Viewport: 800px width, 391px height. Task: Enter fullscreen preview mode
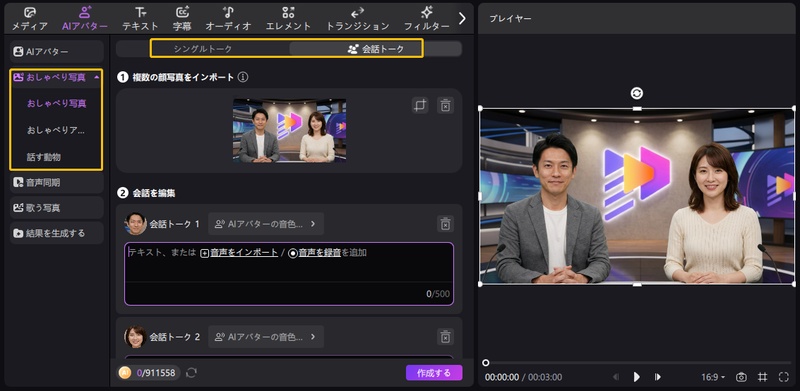click(x=784, y=377)
